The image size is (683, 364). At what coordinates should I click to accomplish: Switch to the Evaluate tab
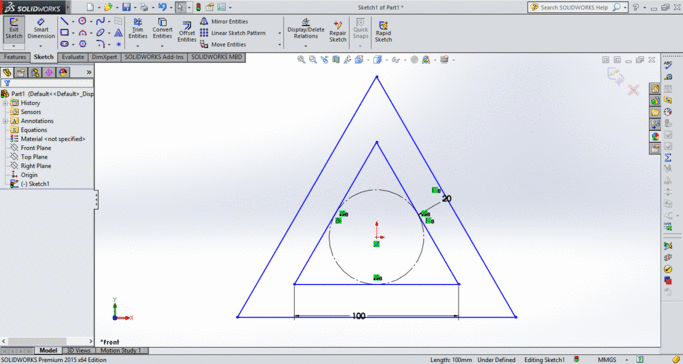72,57
